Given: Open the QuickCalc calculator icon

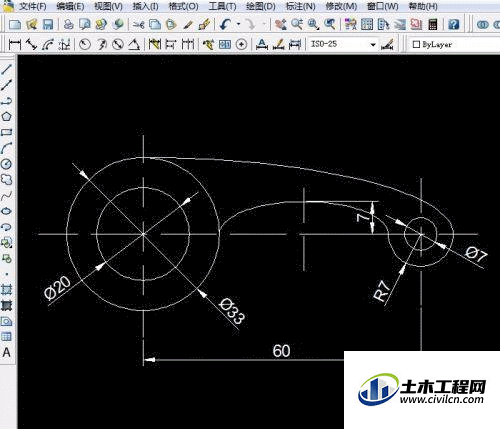Looking at the screenshot, I should [433, 24].
